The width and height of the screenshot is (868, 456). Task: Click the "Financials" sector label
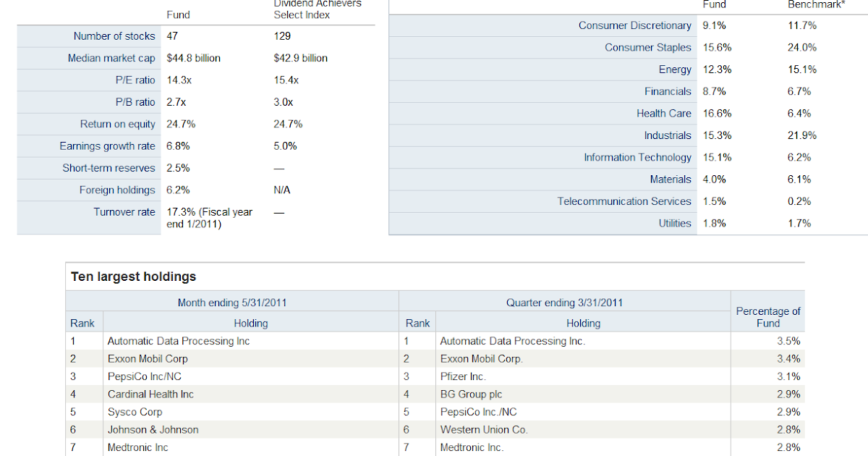point(668,91)
